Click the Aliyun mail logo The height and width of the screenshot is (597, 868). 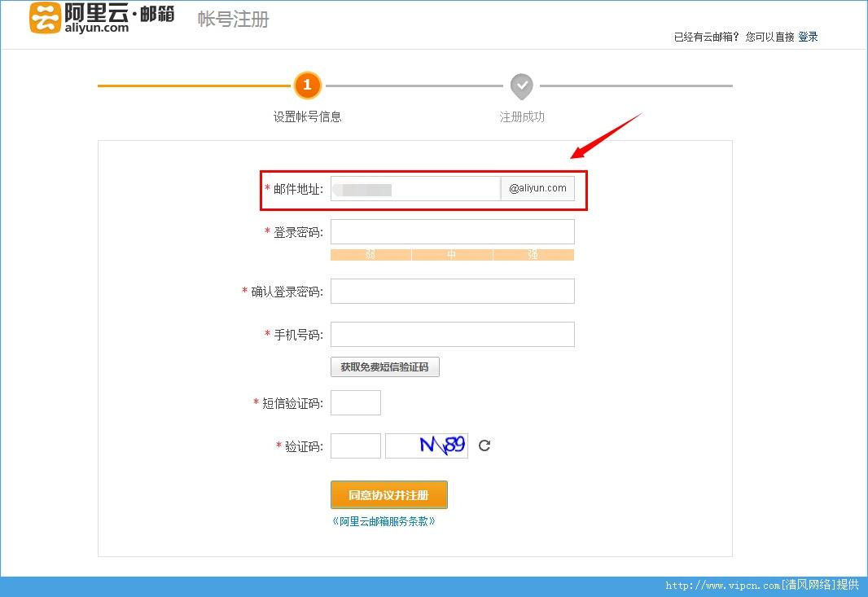[x=101, y=18]
